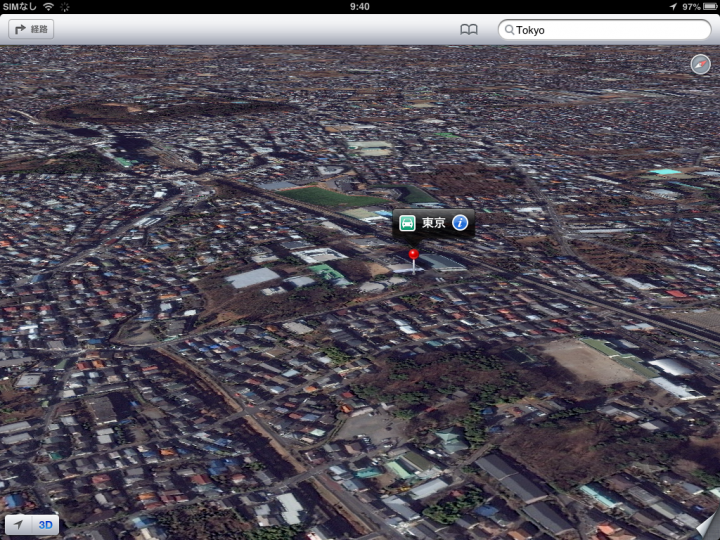This screenshot has width=720, height=540.
Task: Open info for 東京 via blue i icon
Action: tap(460, 223)
